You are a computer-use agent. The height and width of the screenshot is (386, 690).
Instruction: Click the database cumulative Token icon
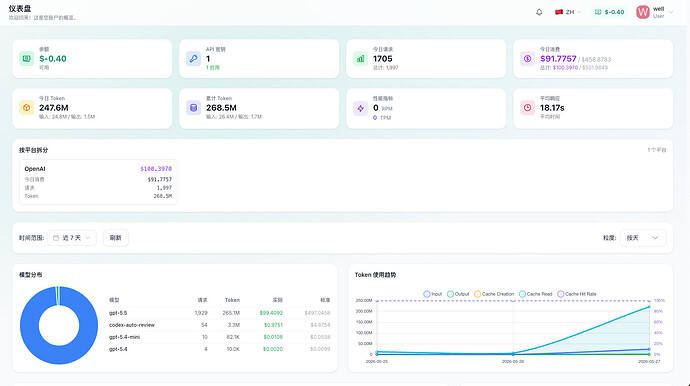(193, 108)
